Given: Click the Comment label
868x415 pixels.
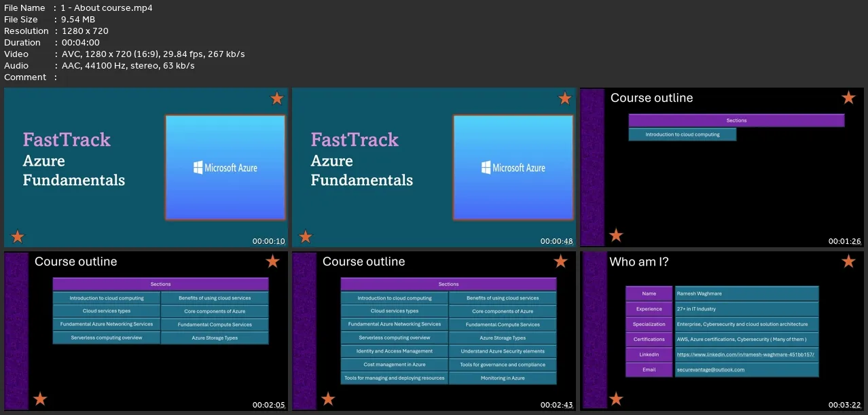Looking at the screenshot, I should [x=25, y=77].
